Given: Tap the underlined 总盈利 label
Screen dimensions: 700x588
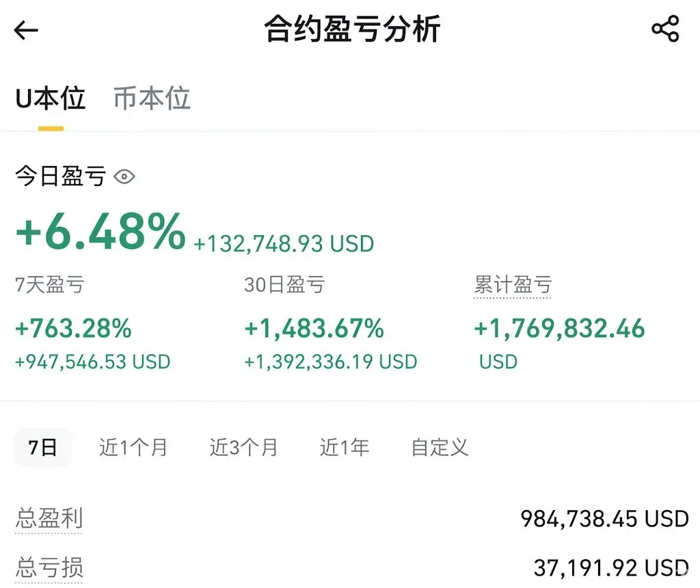Looking at the screenshot, I should [49, 518].
